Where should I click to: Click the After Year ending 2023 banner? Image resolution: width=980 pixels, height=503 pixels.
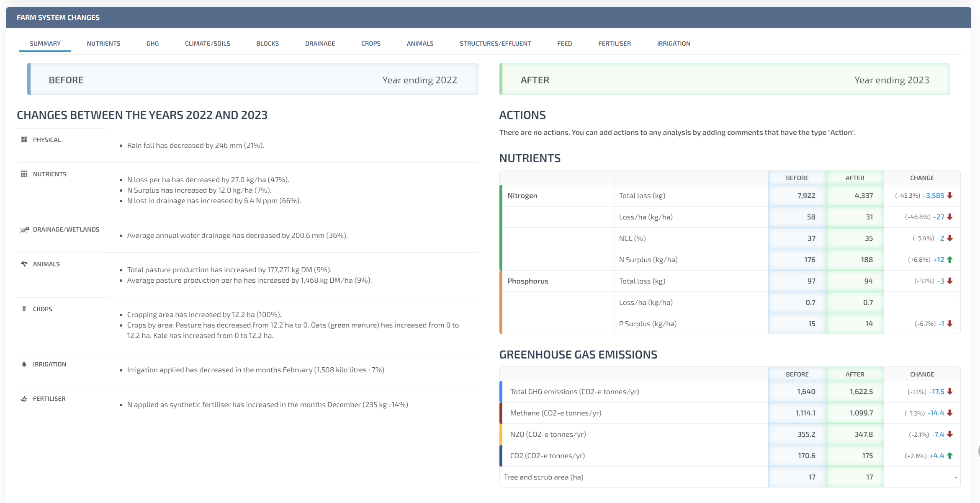pos(724,80)
